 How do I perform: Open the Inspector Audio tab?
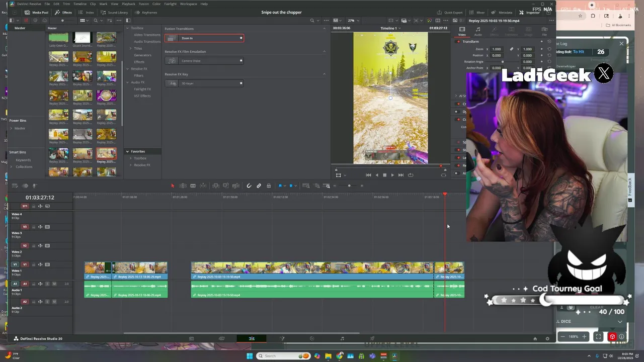(478, 31)
